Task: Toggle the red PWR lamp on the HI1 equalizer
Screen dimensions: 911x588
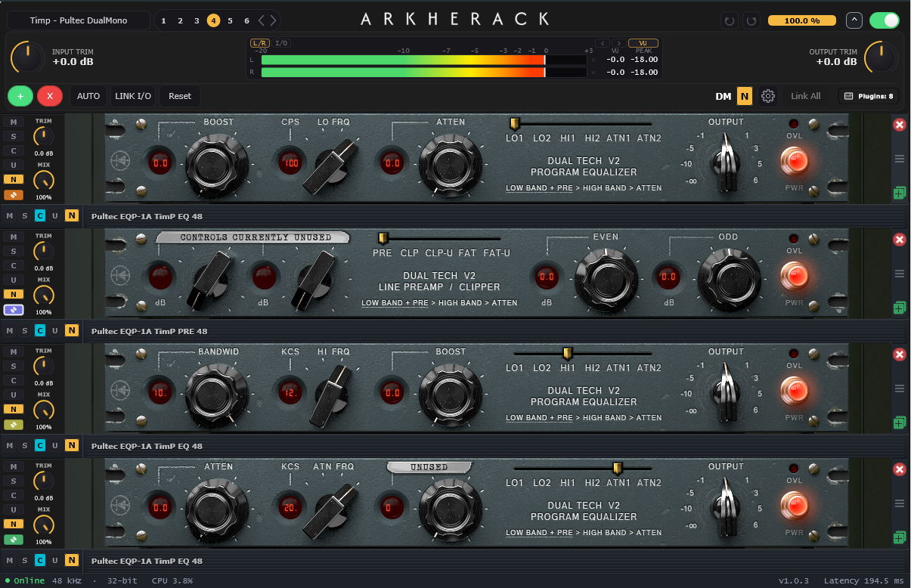Action: [794, 389]
